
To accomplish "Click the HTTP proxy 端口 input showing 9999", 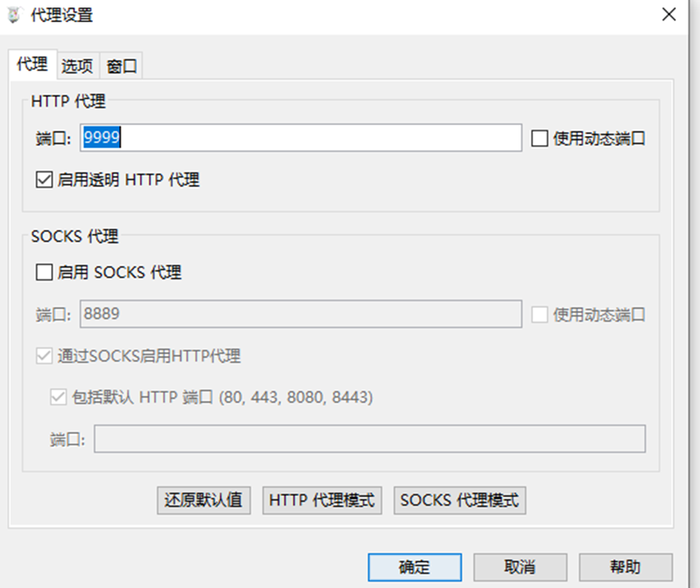I will (288, 138).
